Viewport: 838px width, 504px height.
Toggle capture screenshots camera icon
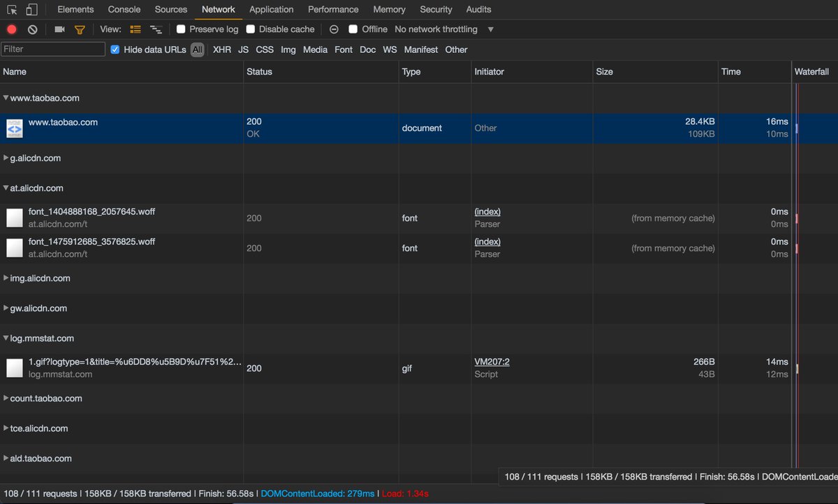point(59,29)
